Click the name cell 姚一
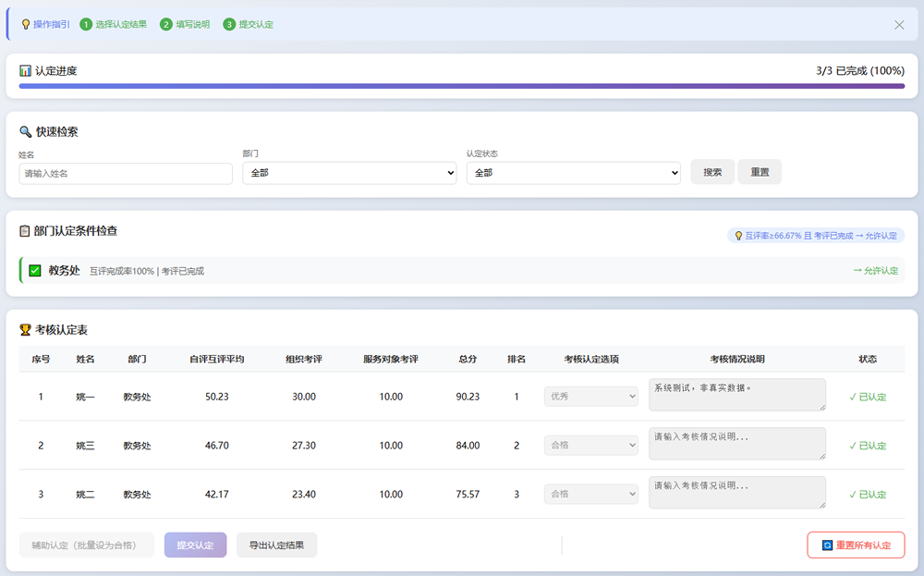The image size is (924, 576). [85, 397]
